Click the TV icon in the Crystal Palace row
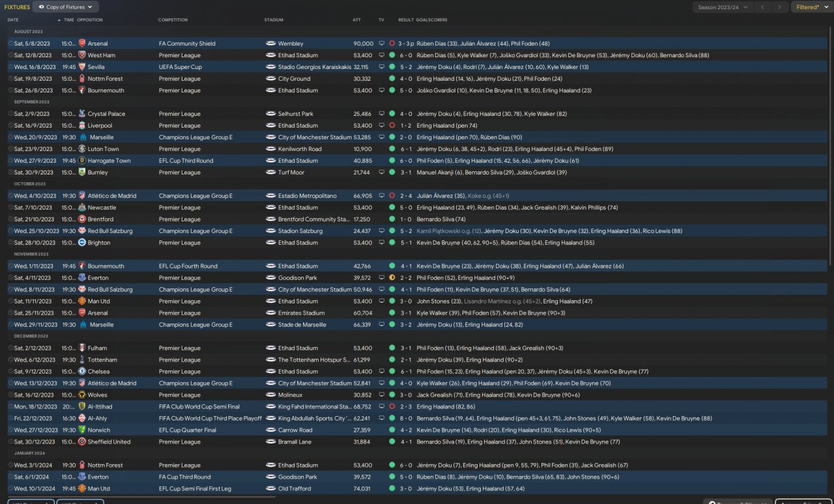This screenshot has width=834, height=504. point(382,114)
